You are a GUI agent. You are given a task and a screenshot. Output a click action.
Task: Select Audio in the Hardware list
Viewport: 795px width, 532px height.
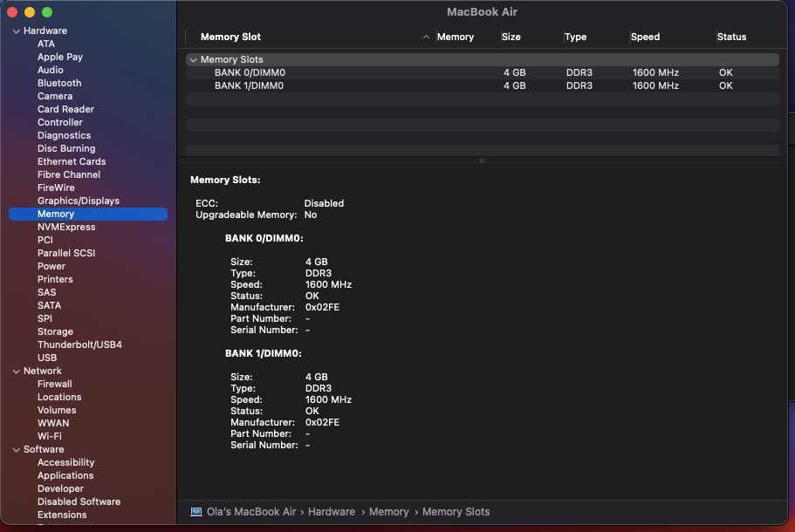[51, 70]
